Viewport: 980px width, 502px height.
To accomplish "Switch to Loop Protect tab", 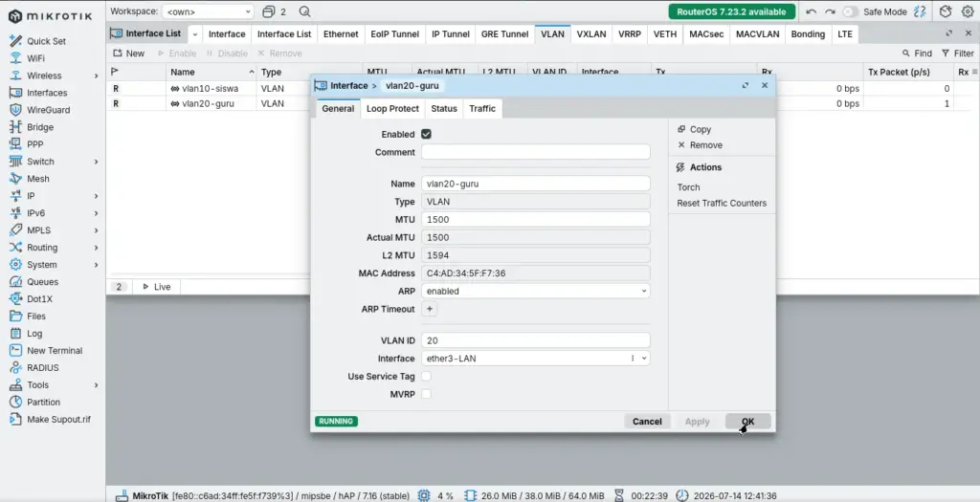I will click(x=392, y=109).
